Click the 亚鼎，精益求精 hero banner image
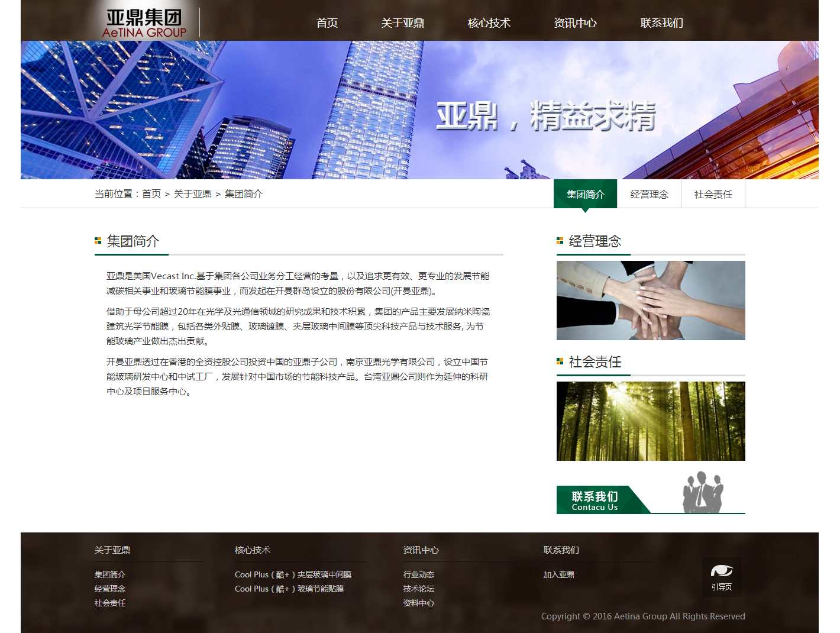The width and height of the screenshot is (840, 633). coord(419,110)
